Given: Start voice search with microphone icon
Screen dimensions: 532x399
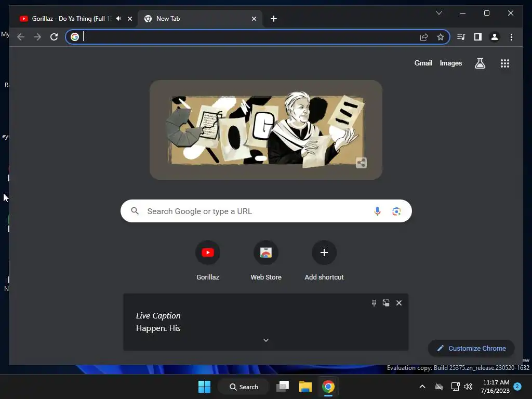Looking at the screenshot, I should coord(377,211).
